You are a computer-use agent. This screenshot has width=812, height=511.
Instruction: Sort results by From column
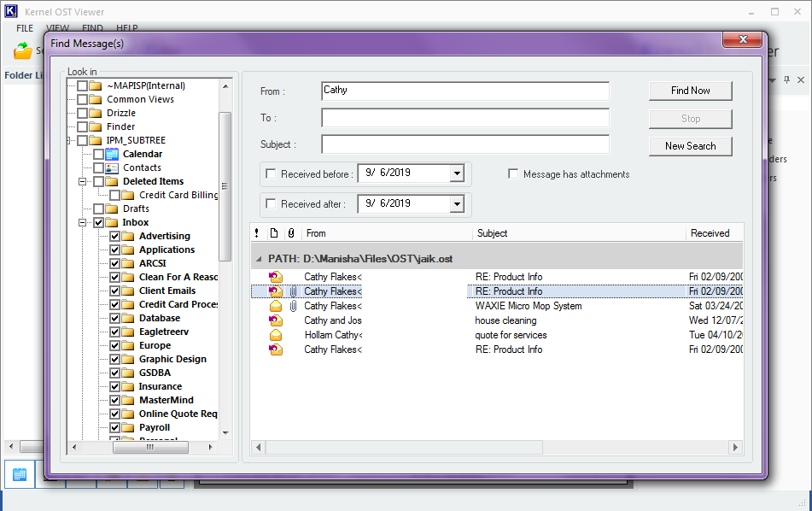pos(387,233)
